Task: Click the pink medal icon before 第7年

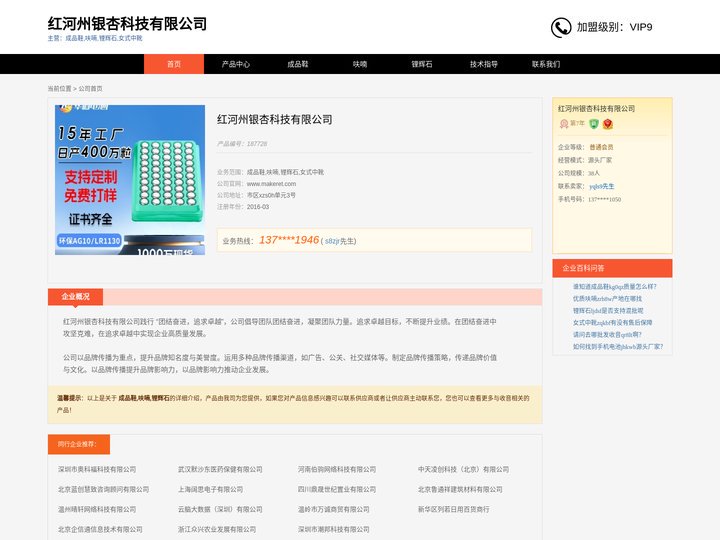Action: point(564,124)
